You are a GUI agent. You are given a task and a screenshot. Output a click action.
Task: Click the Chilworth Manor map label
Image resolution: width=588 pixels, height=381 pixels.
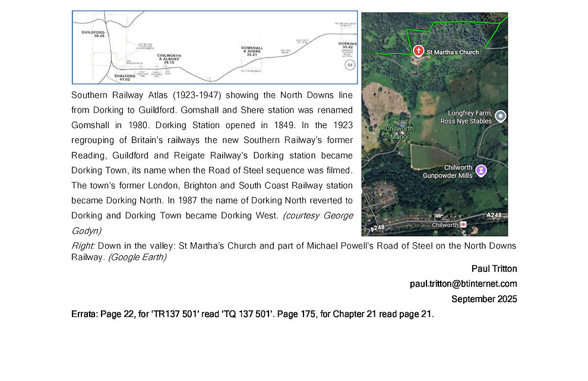tap(399, 132)
